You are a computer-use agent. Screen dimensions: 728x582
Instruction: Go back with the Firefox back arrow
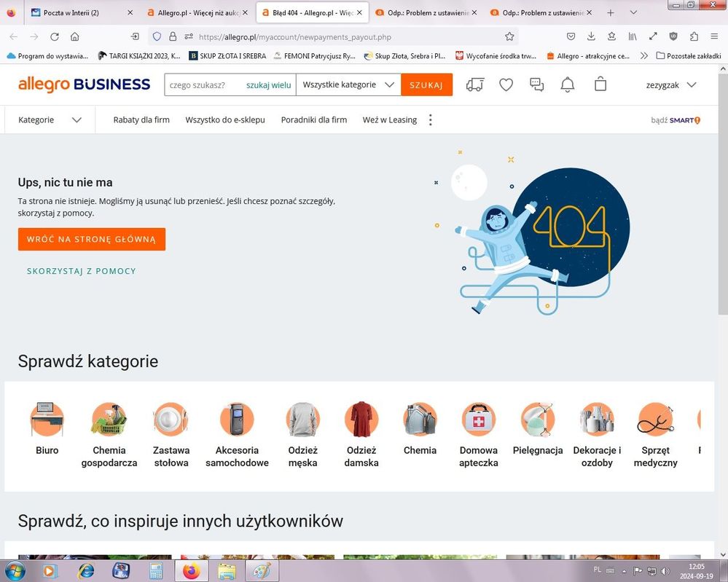coord(13,36)
